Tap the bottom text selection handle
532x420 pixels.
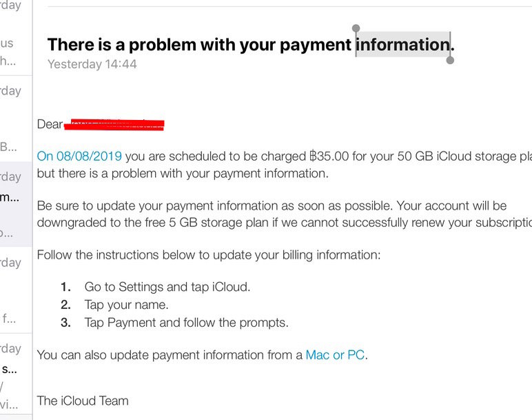[x=450, y=60]
